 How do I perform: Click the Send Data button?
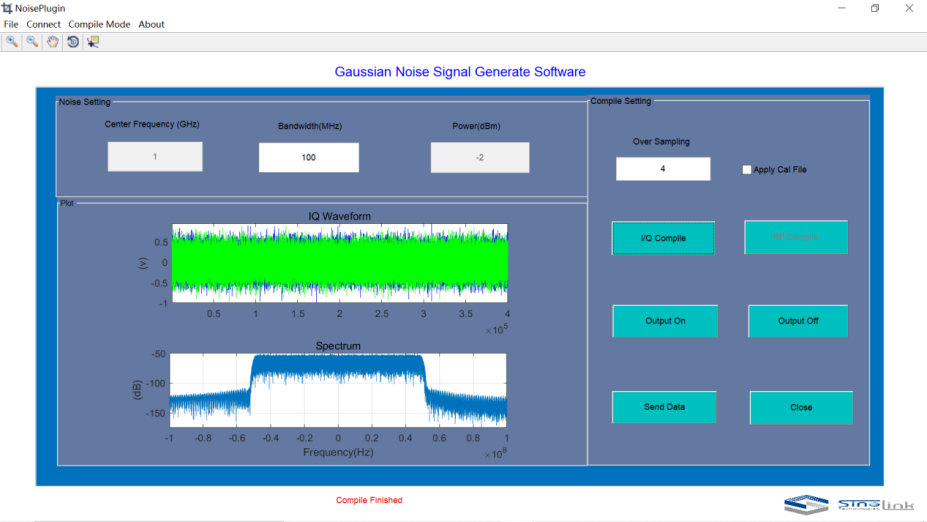[x=664, y=407]
